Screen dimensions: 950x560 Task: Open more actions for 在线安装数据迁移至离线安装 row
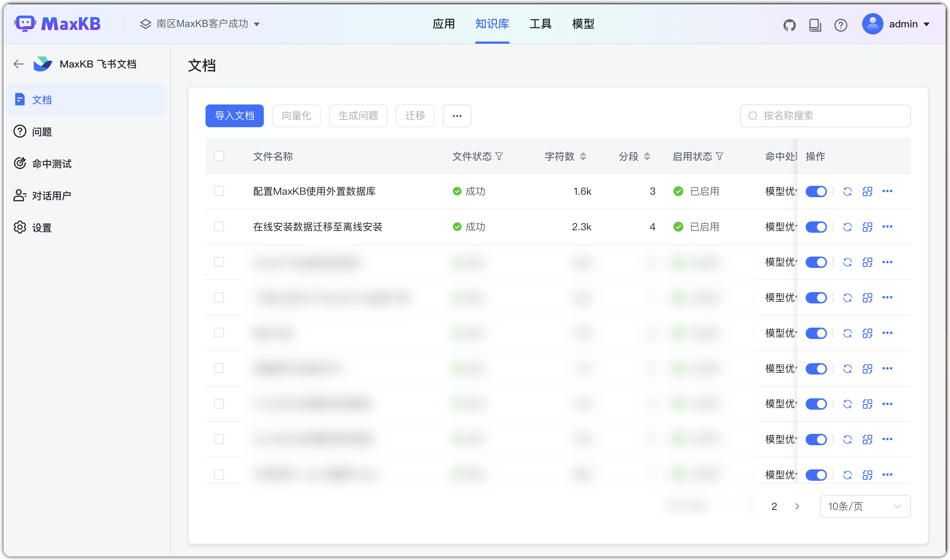point(887,227)
